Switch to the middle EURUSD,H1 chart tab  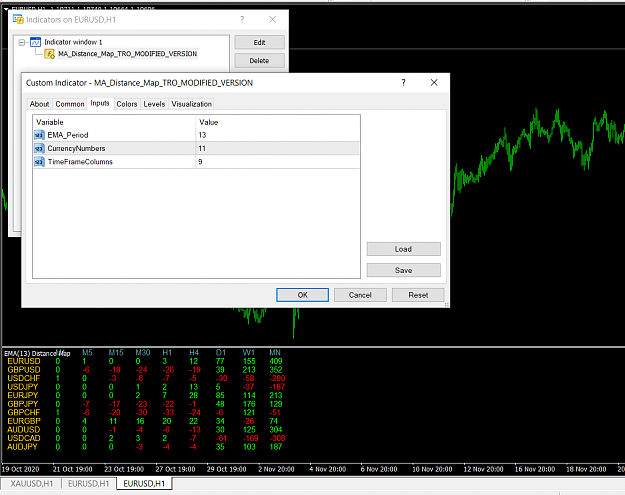[88, 483]
